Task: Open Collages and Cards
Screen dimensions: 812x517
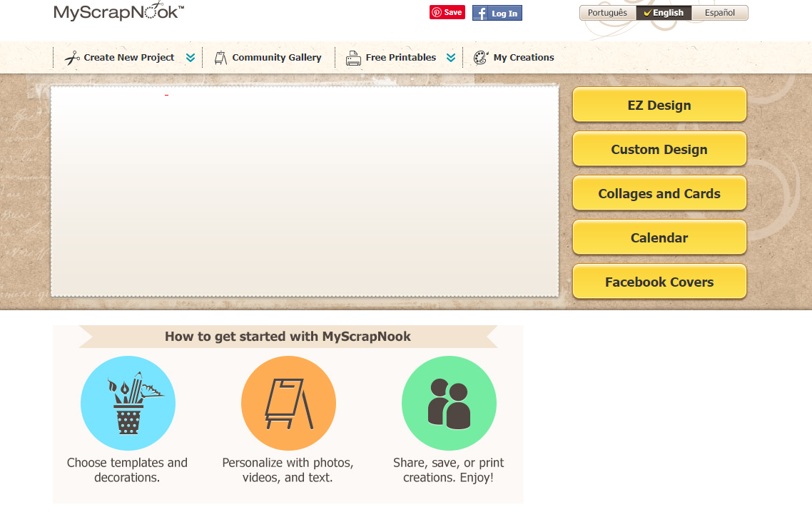Action: (659, 193)
